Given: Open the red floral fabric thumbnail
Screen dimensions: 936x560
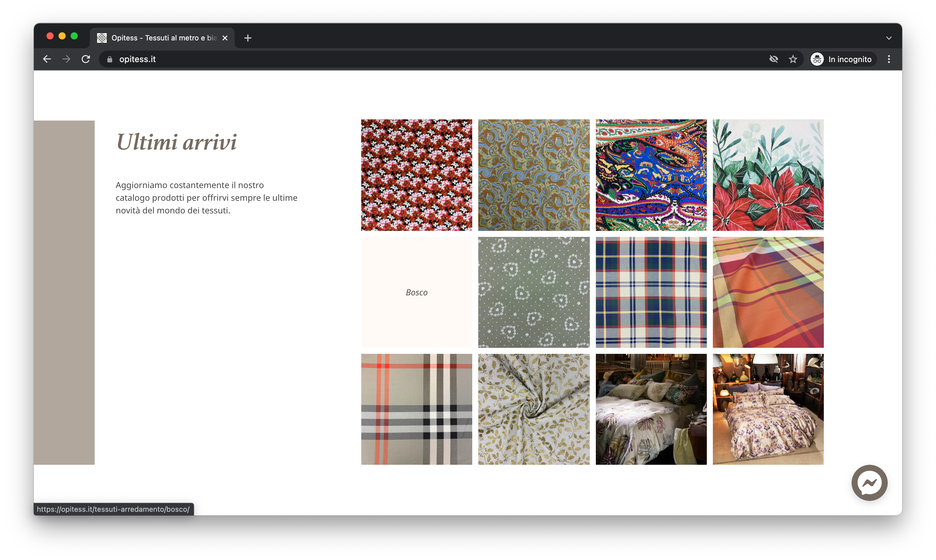Looking at the screenshot, I should tap(416, 175).
